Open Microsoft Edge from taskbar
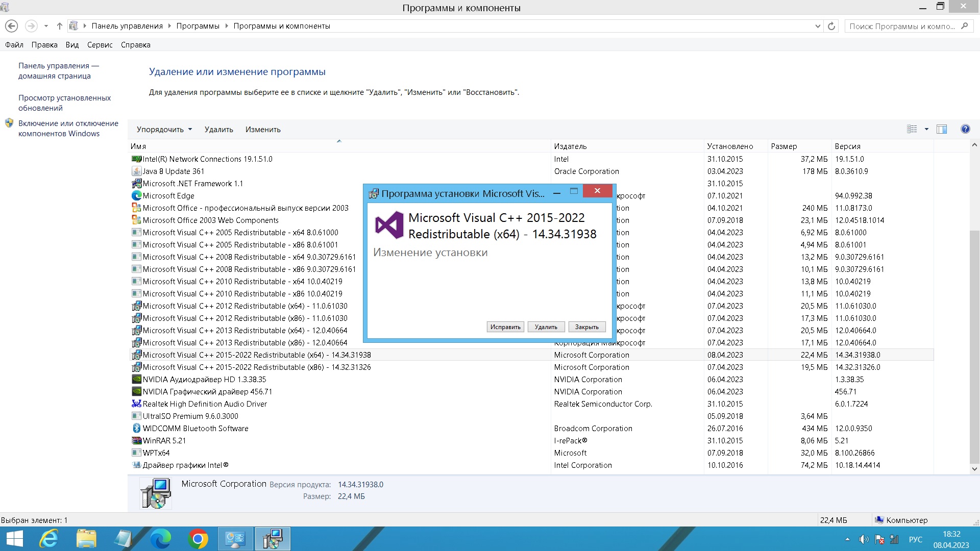980x551 pixels. 160,539
